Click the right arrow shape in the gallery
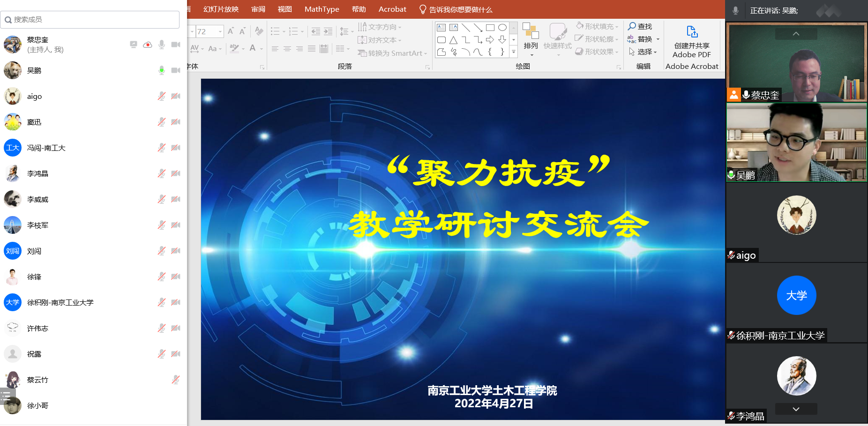 490,40
